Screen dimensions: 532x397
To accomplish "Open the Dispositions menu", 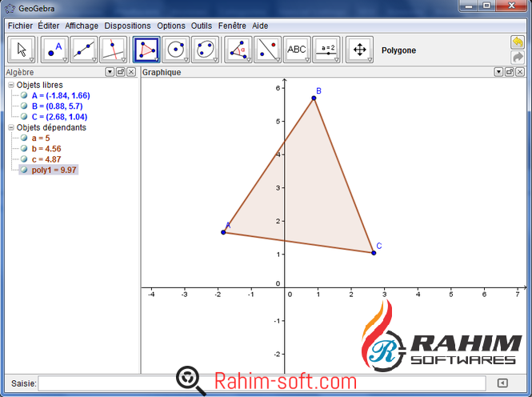I will coord(127,26).
